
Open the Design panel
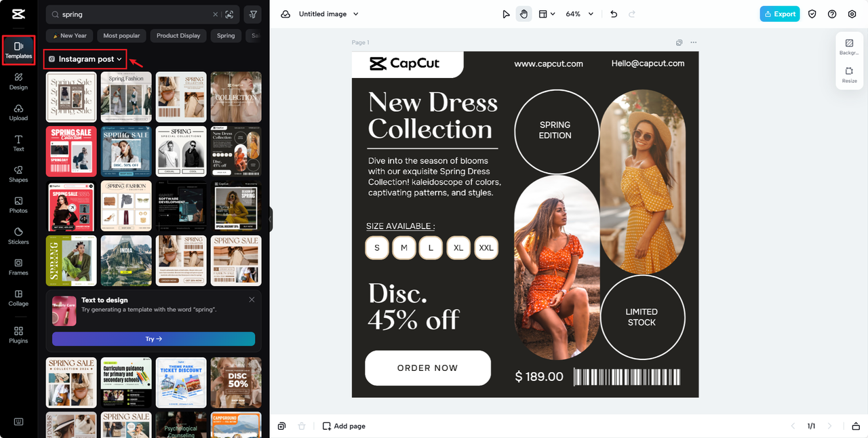tap(18, 81)
